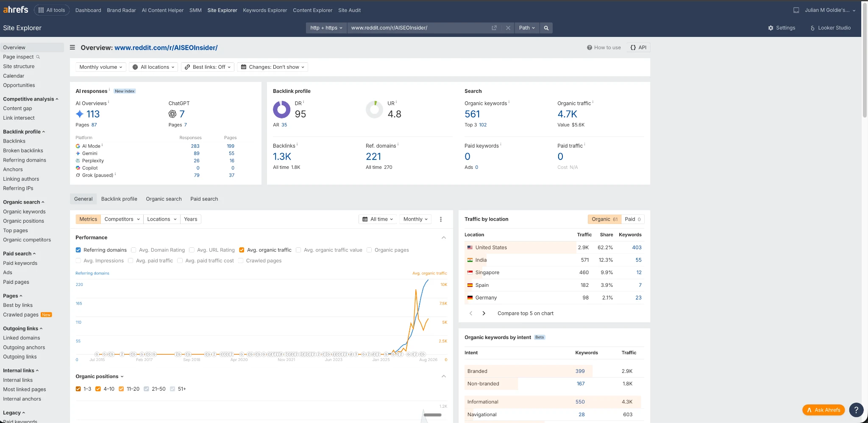Screen dimensions: 868x423
Task: Click the Gemini platform icon
Action: [78, 154]
